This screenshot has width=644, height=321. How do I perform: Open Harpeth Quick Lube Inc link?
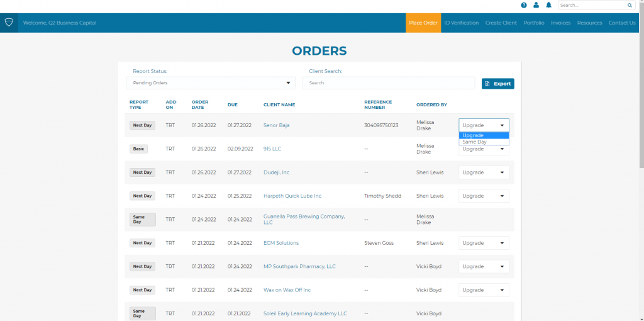[292, 196]
